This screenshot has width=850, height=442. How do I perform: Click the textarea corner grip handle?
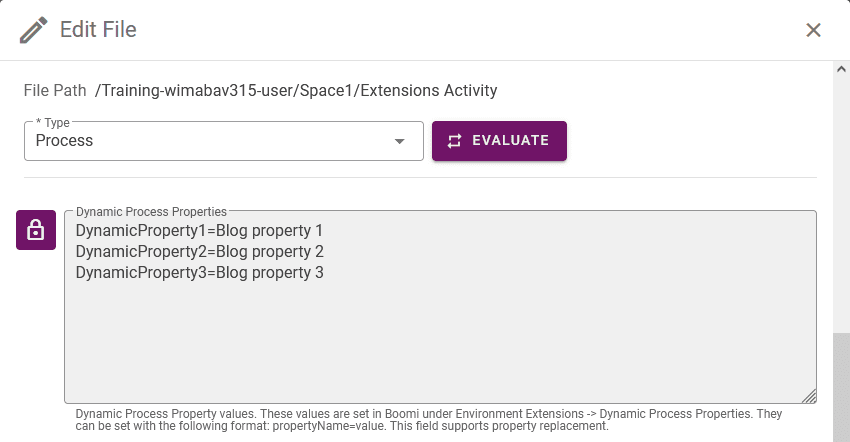(809, 397)
